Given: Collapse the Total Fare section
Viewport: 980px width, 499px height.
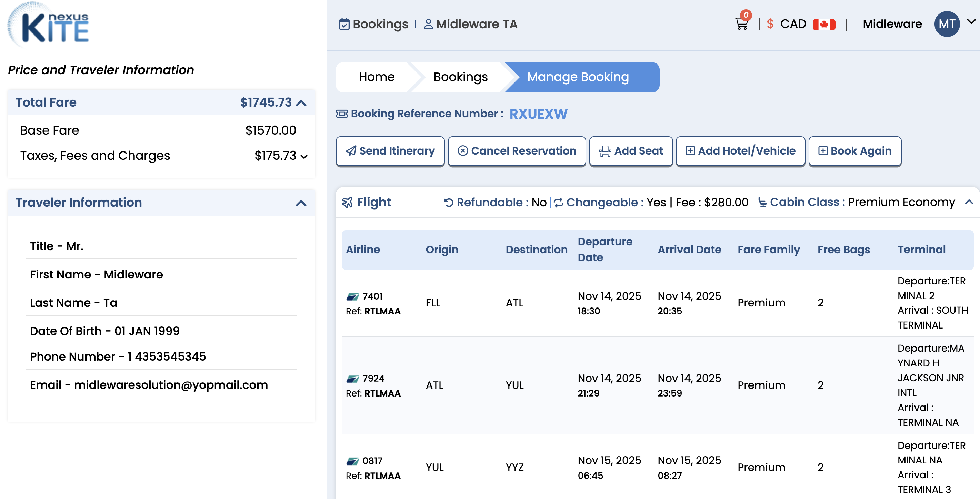Looking at the screenshot, I should (301, 103).
